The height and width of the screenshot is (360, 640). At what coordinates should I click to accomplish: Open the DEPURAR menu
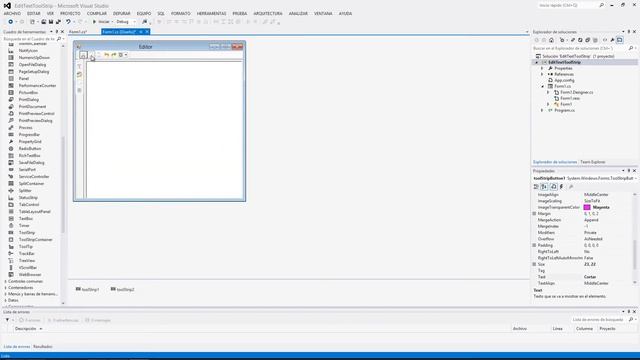click(x=122, y=13)
